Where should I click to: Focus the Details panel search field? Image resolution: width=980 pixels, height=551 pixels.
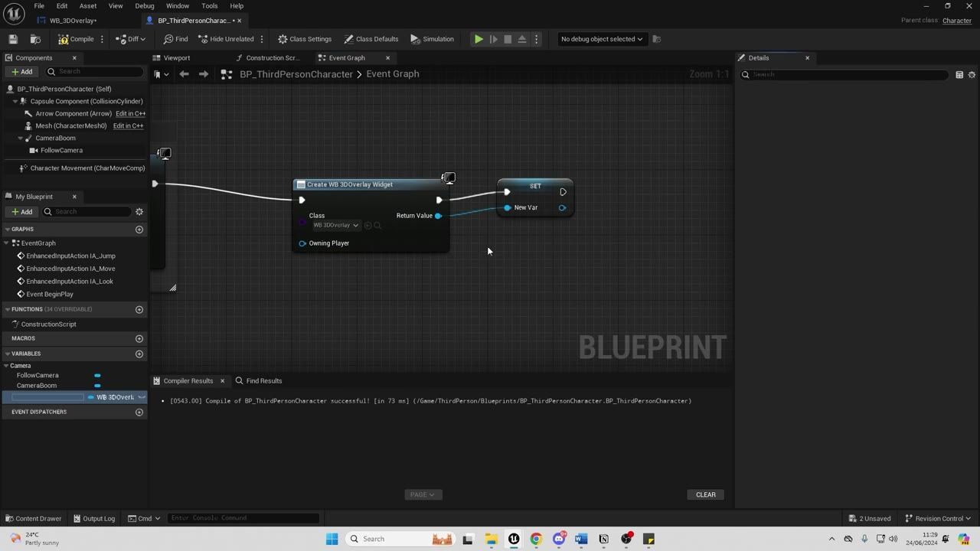point(844,75)
